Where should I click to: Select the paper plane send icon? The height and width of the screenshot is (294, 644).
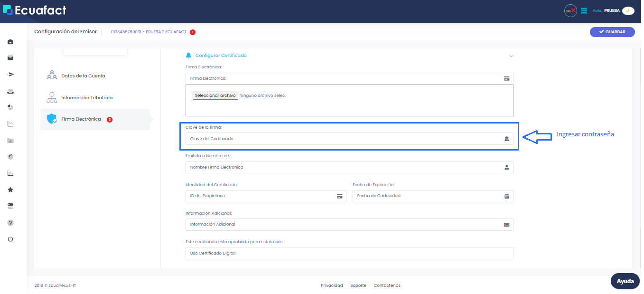click(x=10, y=74)
